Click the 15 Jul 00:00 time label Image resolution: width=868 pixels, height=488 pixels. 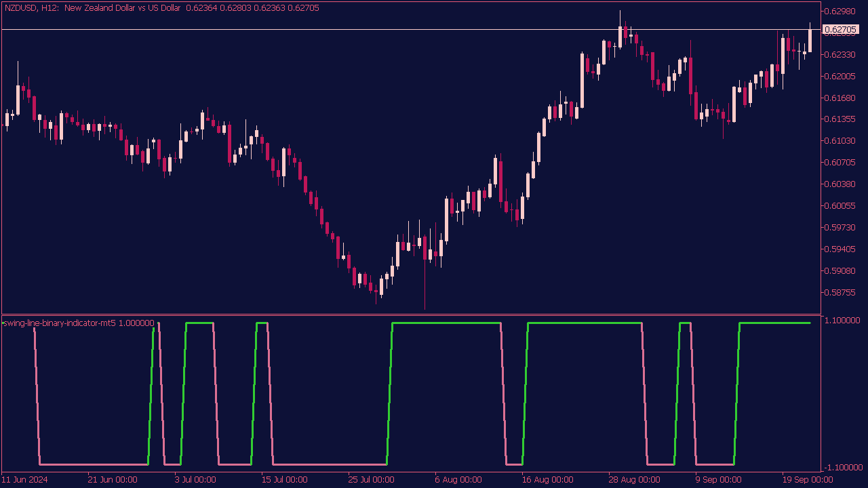285,480
